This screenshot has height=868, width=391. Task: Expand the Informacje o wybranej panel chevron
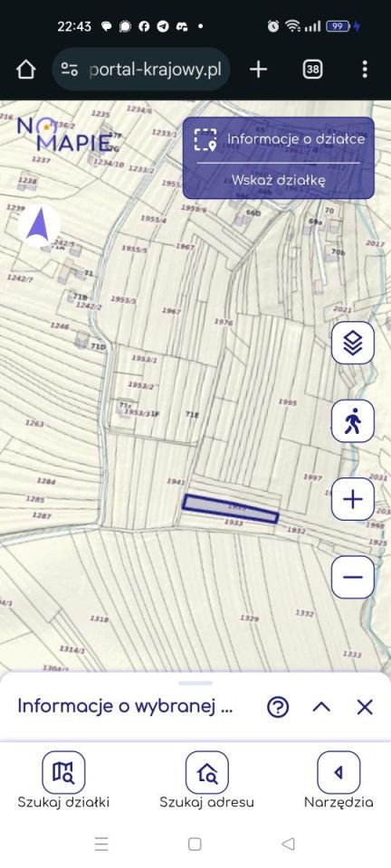(x=322, y=707)
